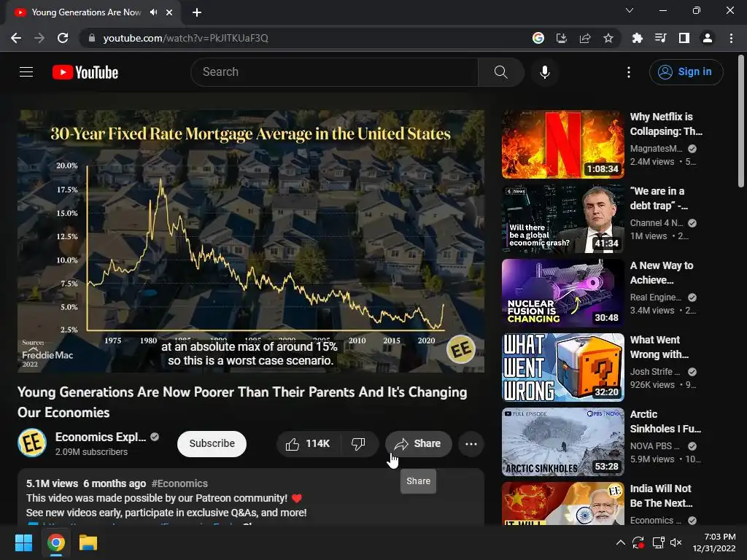The width and height of the screenshot is (747, 560).
Task: Open the Why Netflix is Collapsing thumbnail
Action: point(562,144)
